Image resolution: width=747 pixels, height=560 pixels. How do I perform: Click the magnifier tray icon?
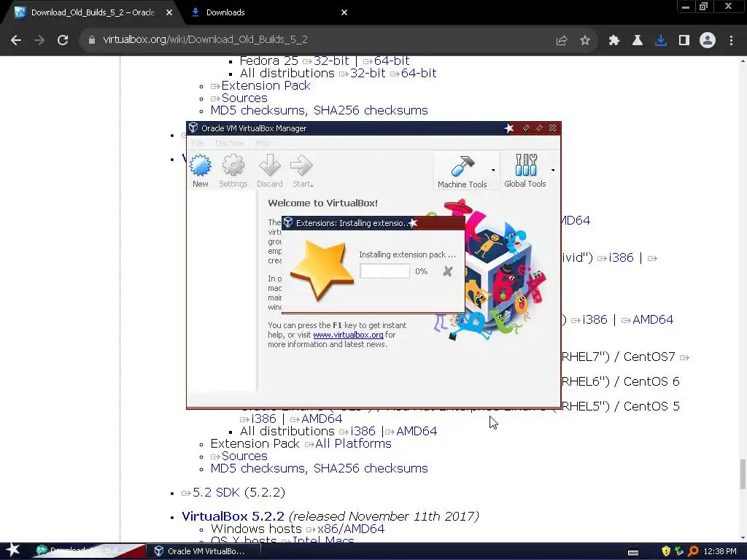(693, 551)
